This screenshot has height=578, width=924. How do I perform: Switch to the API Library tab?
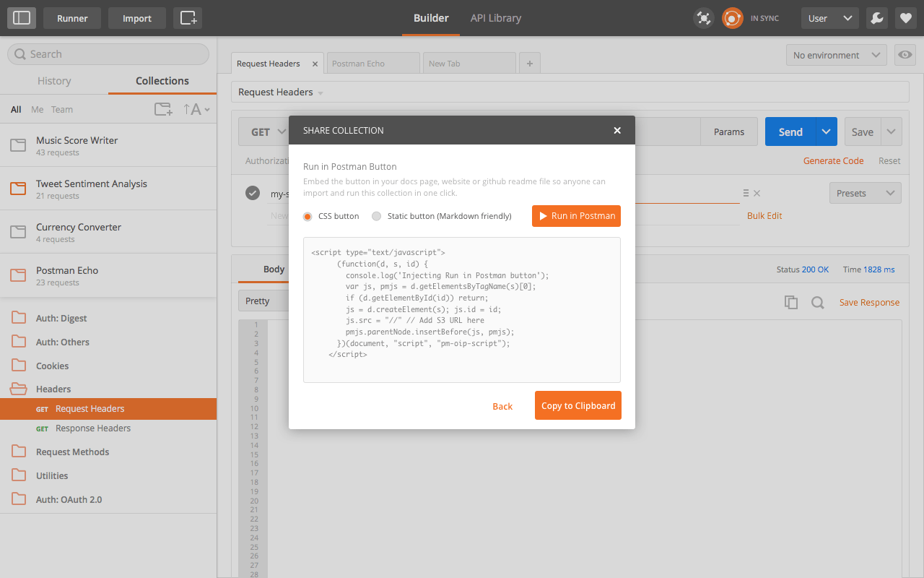(x=496, y=18)
